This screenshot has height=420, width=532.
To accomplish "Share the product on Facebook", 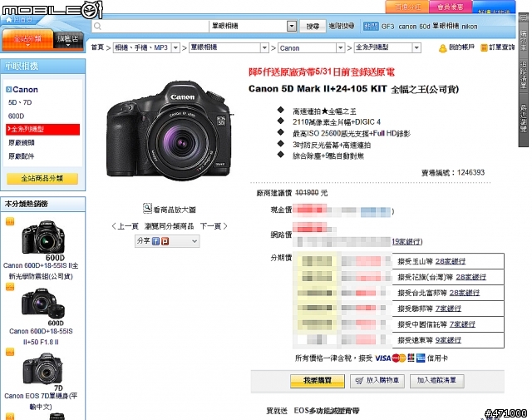I will point(155,241).
